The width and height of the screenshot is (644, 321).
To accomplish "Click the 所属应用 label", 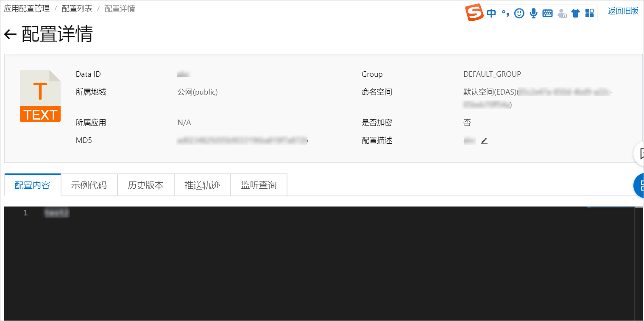I will 91,123.
